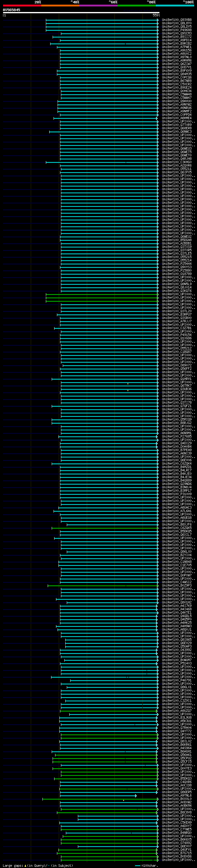Click the purple ~60% identity legend bar
The image size is (197, 868).
[99, 6]
